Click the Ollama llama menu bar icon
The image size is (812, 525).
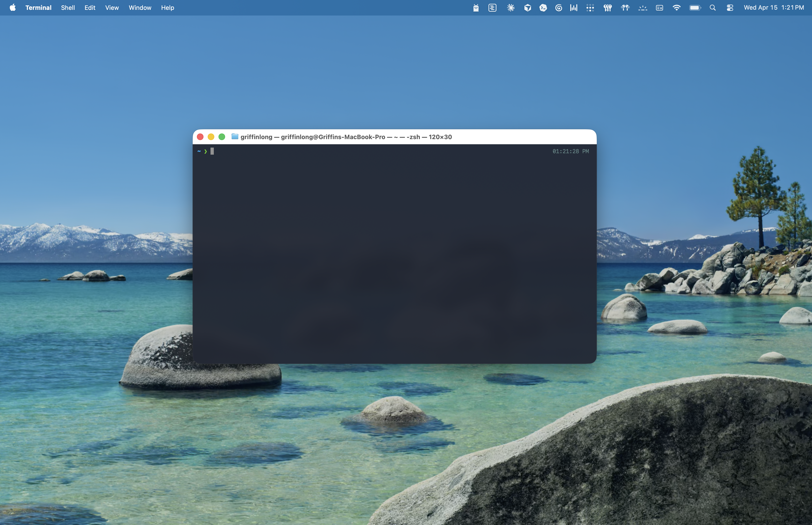[475, 7]
